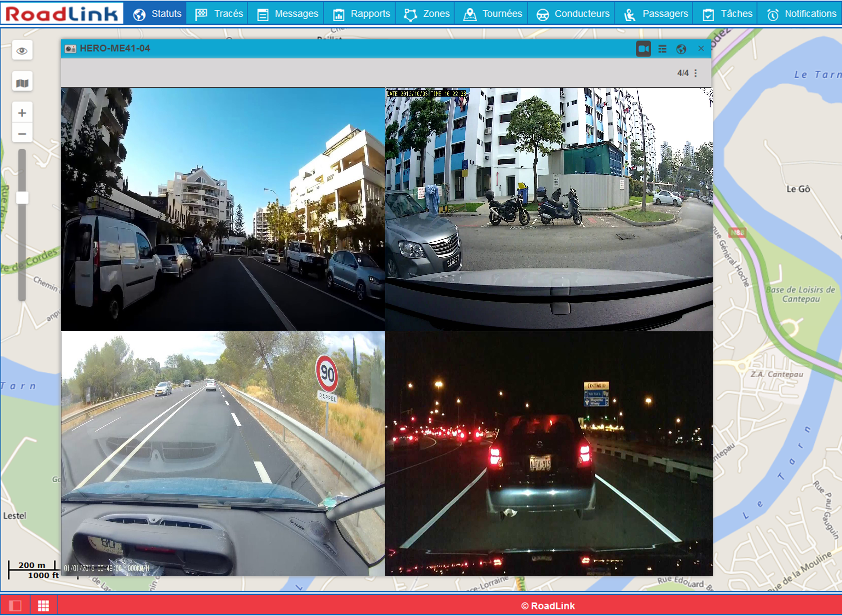Switch to list view icon in HERO-ME41-04 panel
This screenshot has width=842, height=616.
point(662,49)
